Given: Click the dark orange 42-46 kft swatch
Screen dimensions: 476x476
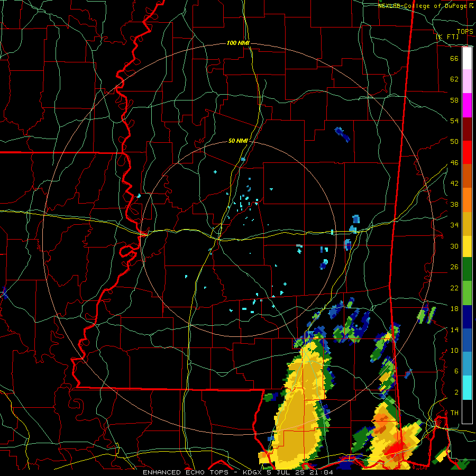Looking at the screenshot, I should pyautogui.click(x=467, y=176).
